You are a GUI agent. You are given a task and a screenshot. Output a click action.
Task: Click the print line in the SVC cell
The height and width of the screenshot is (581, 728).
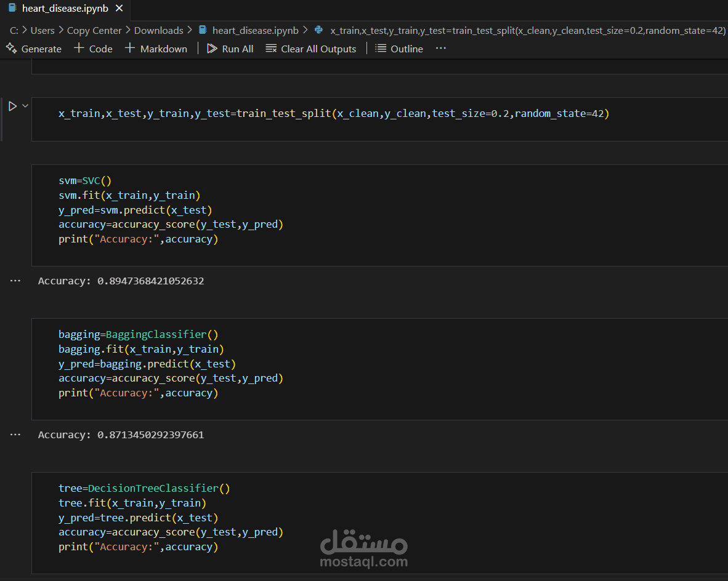139,239
